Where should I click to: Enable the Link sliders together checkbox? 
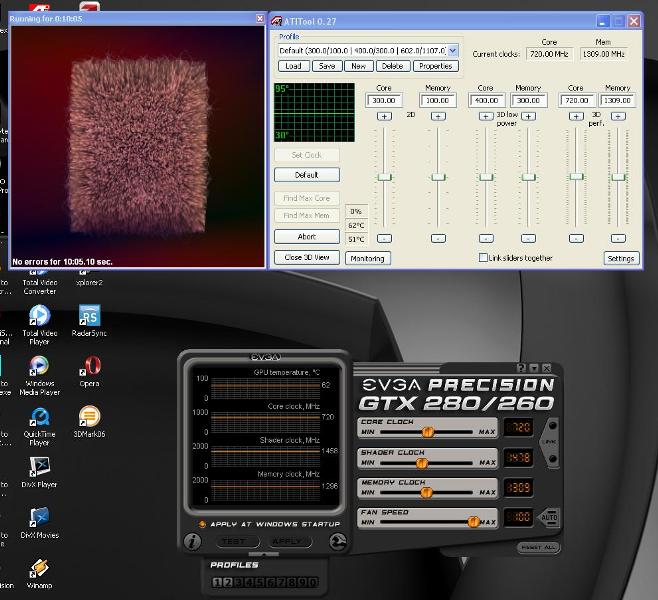pyautogui.click(x=483, y=257)
